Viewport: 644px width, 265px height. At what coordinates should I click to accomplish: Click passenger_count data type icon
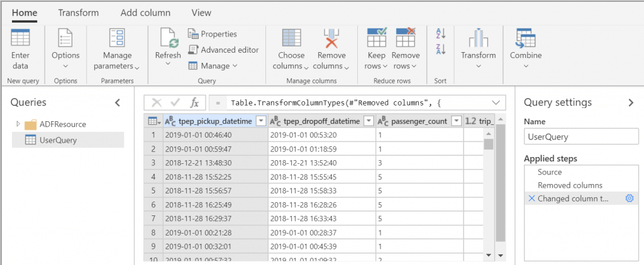click(x=383, y=121)
